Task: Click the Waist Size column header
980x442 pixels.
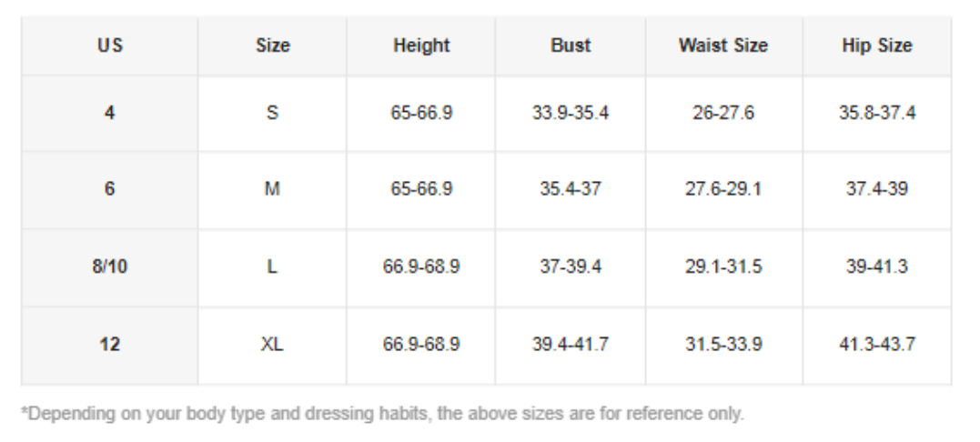Action: 723,45
